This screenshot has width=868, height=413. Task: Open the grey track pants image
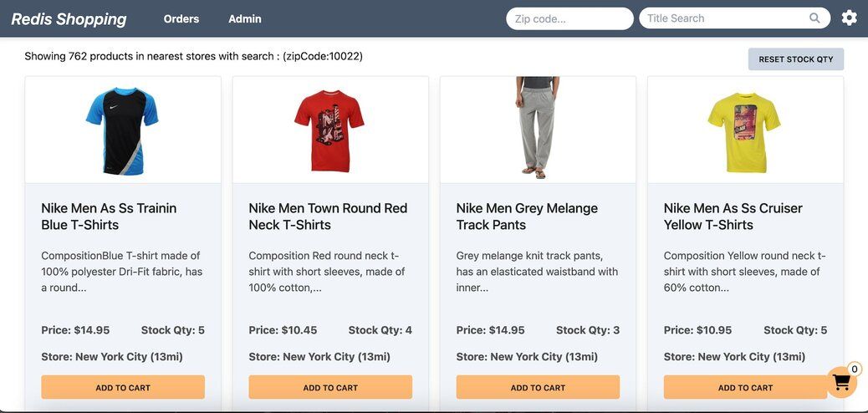[x=538, y=128]
